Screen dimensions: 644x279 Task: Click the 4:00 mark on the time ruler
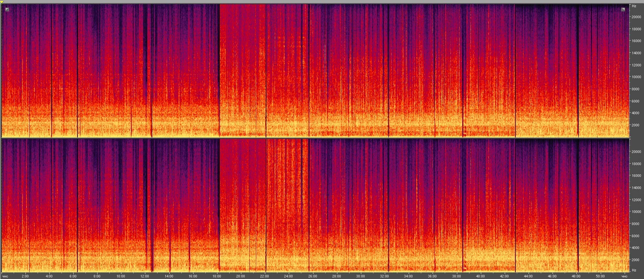pos(49,276)
